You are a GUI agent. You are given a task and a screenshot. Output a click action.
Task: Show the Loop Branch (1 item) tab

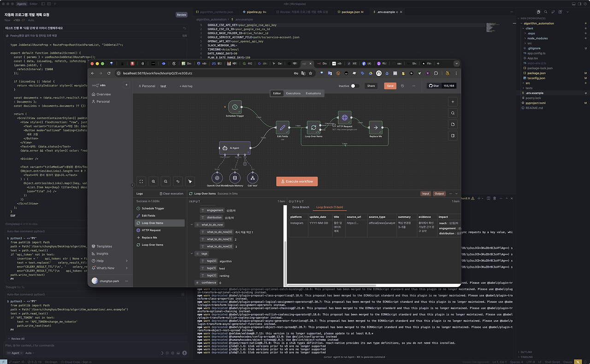[329, 207]
